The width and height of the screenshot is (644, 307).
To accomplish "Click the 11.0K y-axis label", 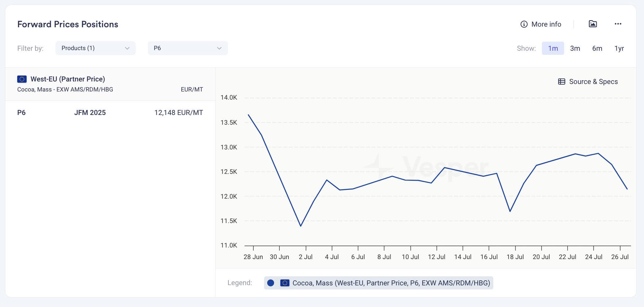I will click(229, 245).
